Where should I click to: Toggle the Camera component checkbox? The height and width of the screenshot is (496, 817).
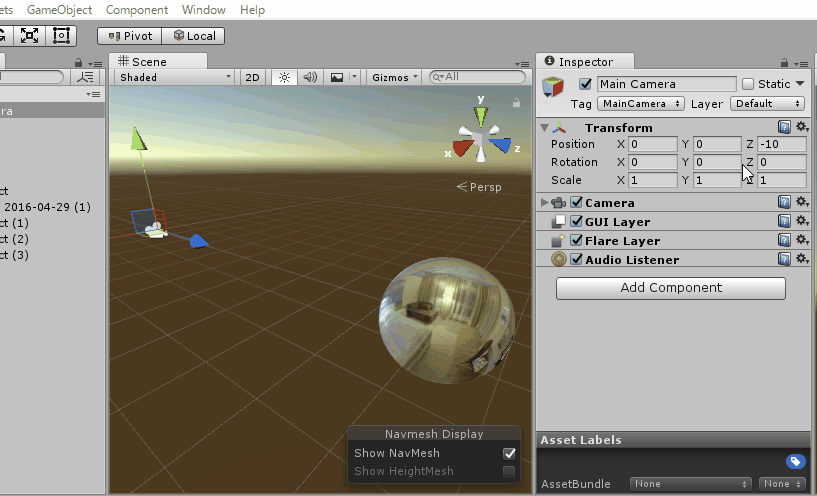[576, 202]
